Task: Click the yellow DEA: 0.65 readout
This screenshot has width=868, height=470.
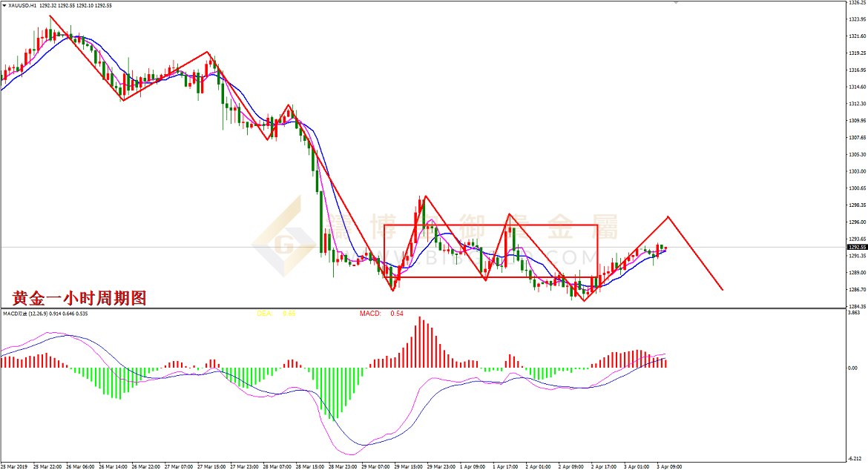Action: (276, 314)
